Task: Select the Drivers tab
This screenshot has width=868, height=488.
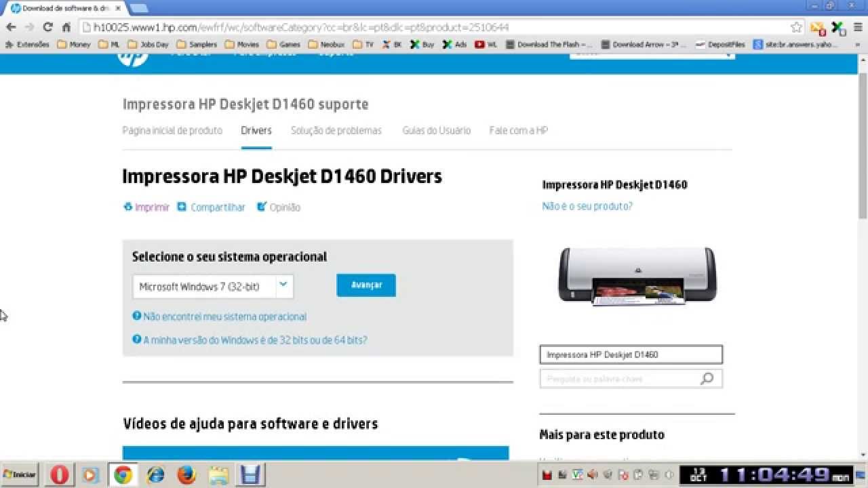Action: coord(256,130)
